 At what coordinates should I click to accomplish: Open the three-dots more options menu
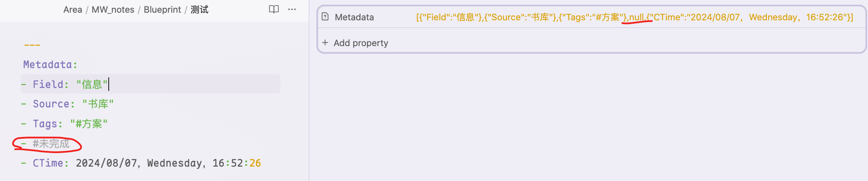[x=292, y=9]
